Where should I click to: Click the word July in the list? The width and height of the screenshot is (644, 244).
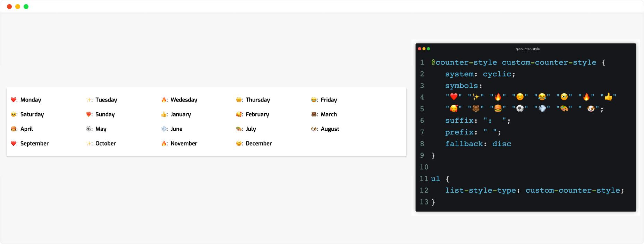(251, 129)
